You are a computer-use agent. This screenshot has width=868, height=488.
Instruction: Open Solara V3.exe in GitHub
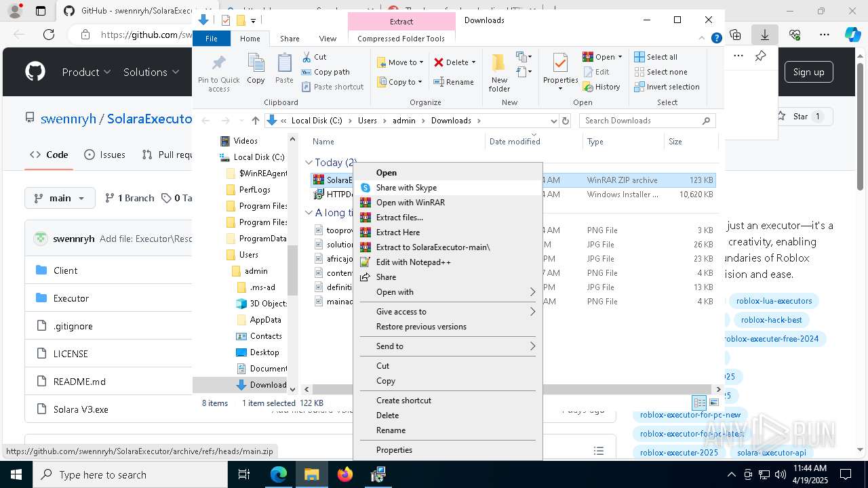click(x=81, y=409)
